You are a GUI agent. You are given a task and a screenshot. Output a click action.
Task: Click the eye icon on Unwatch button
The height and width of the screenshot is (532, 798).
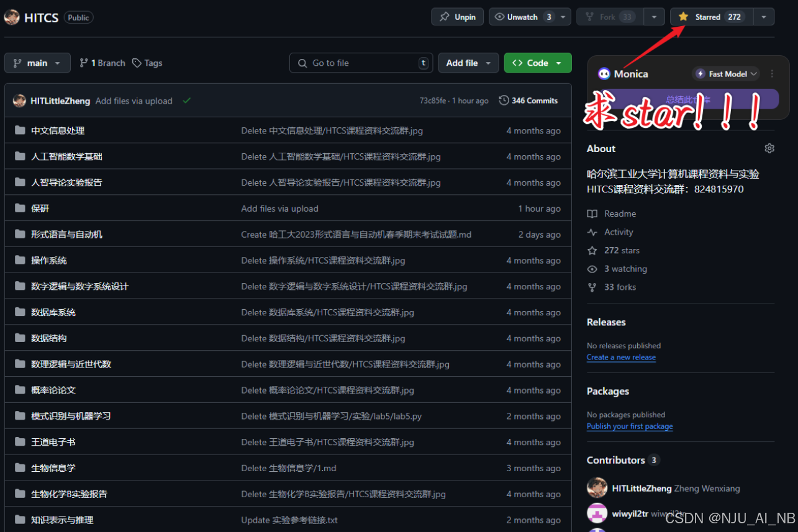pos(500,17)
